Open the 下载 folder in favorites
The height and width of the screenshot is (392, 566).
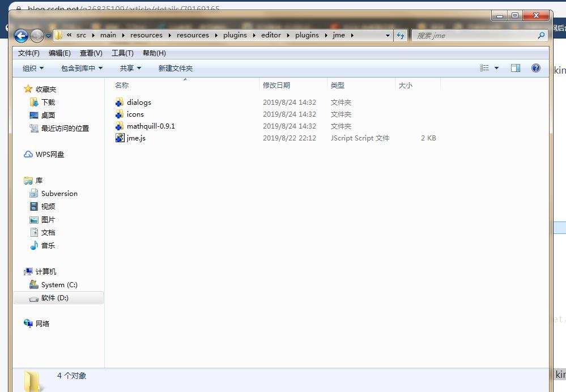47,102
